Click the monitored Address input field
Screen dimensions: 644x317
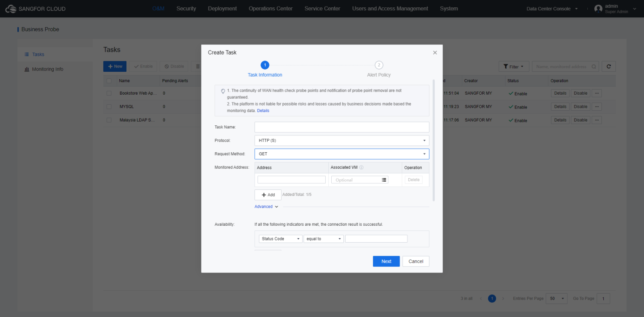click(292, 179)
